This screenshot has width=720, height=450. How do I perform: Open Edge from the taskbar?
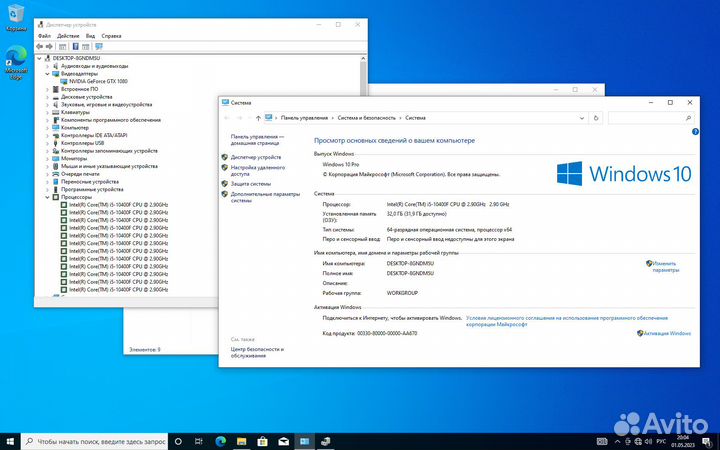(220, 442)
